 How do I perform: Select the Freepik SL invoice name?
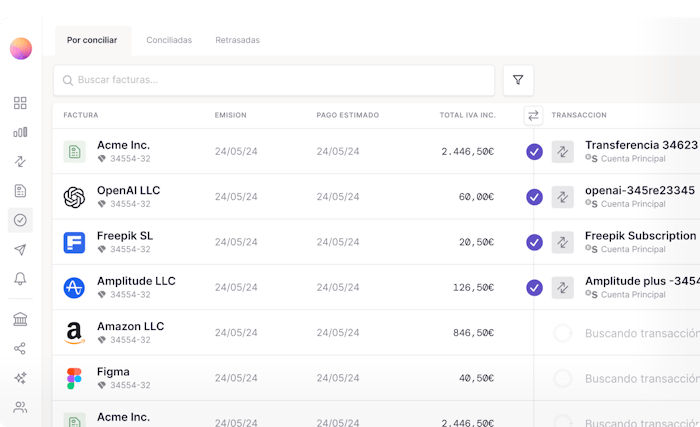coord(125,236)
